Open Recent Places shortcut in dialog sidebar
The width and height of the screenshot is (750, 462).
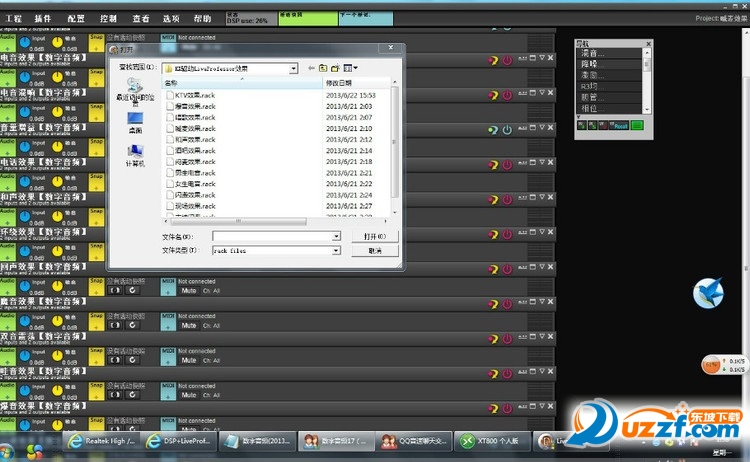coord(135,92)
